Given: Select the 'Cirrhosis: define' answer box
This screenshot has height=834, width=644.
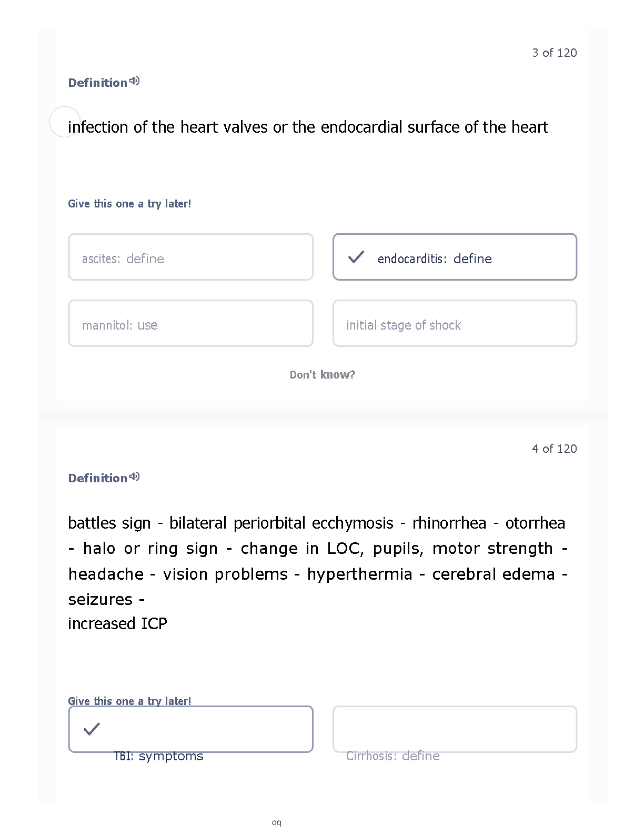Looking at the screenshot, I should [x=455, y=729].
